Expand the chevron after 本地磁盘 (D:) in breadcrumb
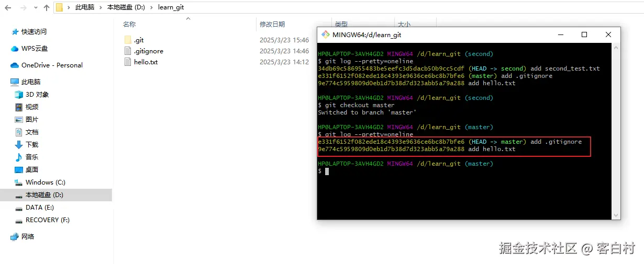644x264 pixels. pyautogui.click(x=151, y=8)
